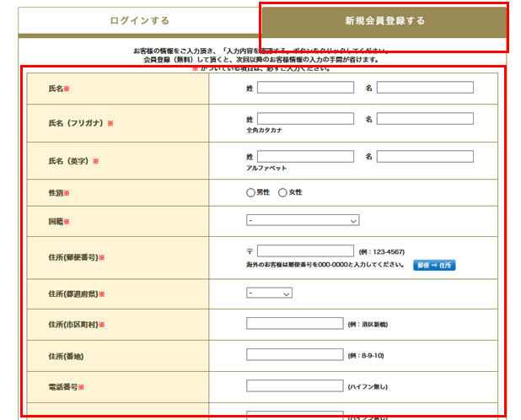
Task: Select the 女性 radio button
Action: [282, 192]
